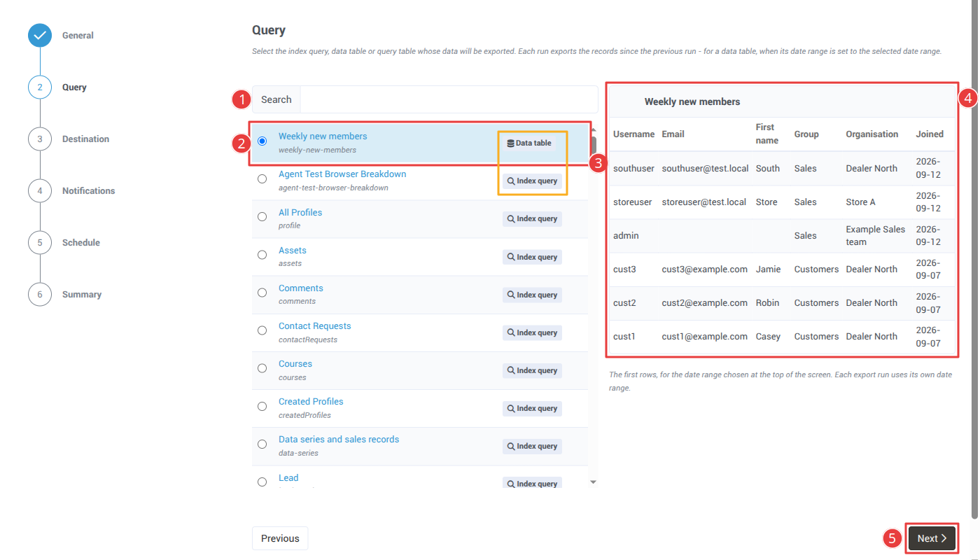The height and width of the screenshot is (560, 980).
Task: Go to the Destination wizard step
Action: (x=85, y=139)
